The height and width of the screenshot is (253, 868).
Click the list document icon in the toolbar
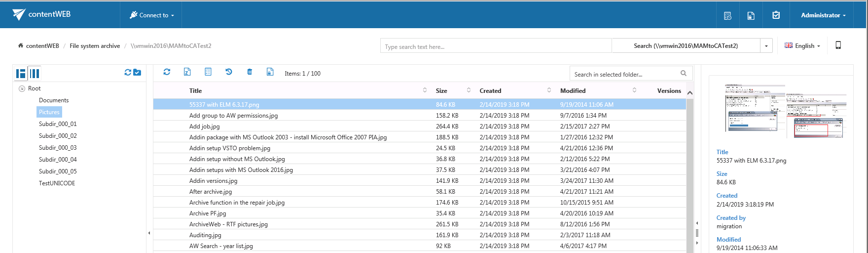tap(208, 72)
